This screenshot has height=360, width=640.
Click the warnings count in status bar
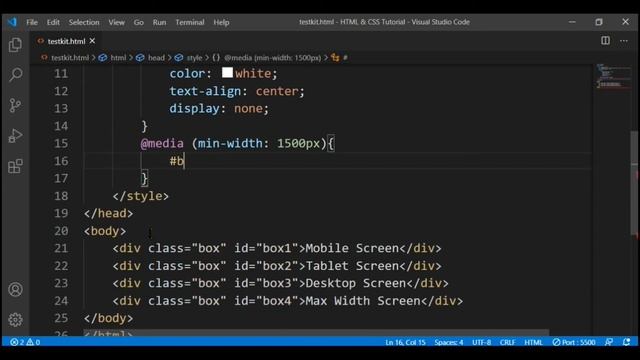click(33, 342)
